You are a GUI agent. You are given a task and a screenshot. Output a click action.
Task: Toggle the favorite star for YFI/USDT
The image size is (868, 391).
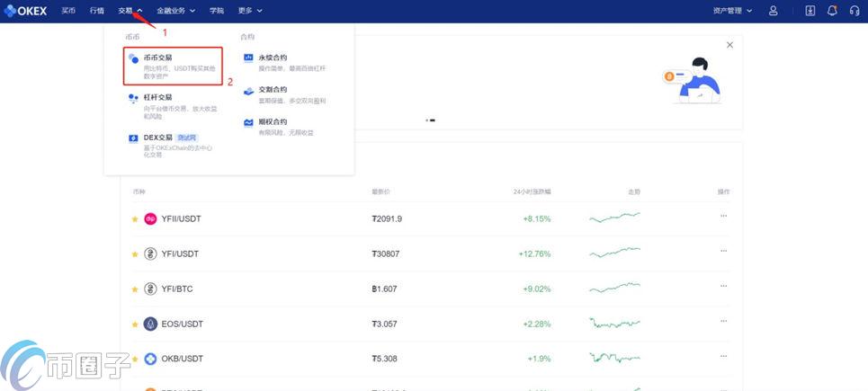(135, 254)
